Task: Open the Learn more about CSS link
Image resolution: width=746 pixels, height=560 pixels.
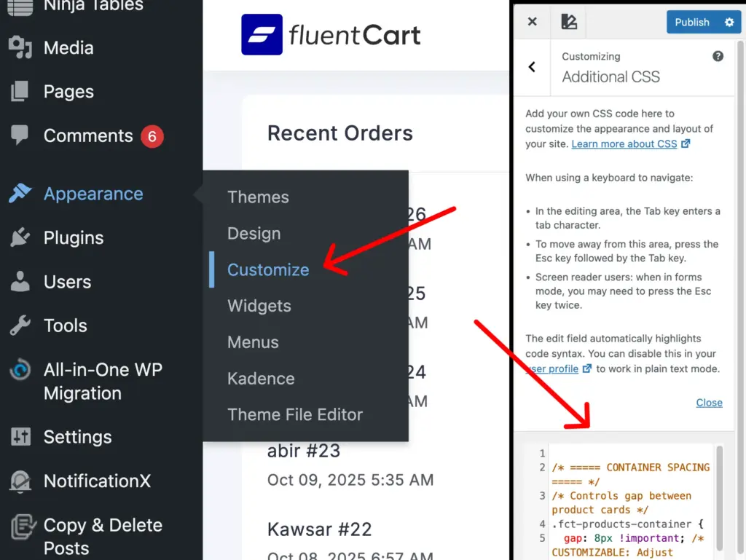Action: click(x=624, y=143)
